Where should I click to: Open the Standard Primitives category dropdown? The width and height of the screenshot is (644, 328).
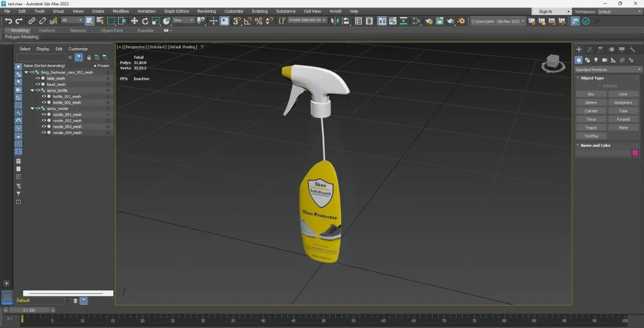pyautogui.click(x=608, y=70)
